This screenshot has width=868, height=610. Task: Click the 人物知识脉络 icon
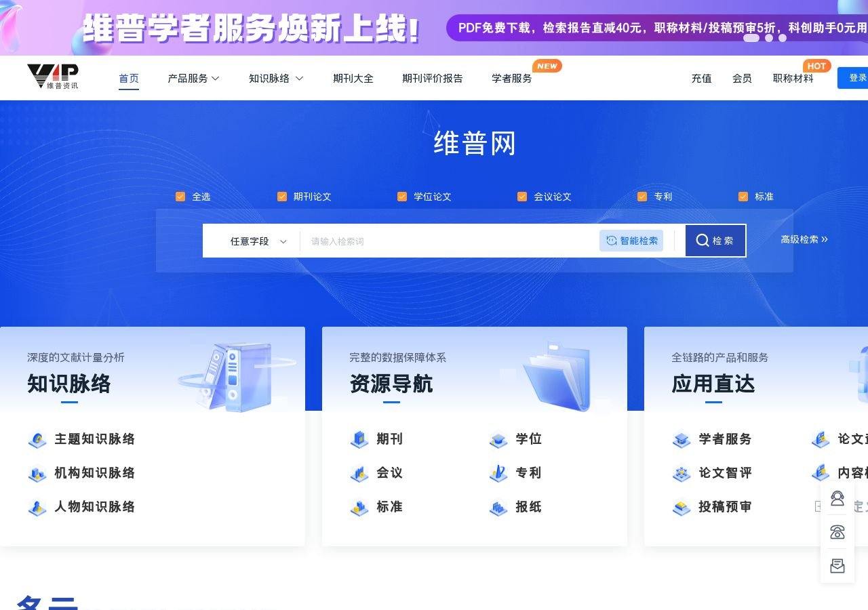[37, 507]
